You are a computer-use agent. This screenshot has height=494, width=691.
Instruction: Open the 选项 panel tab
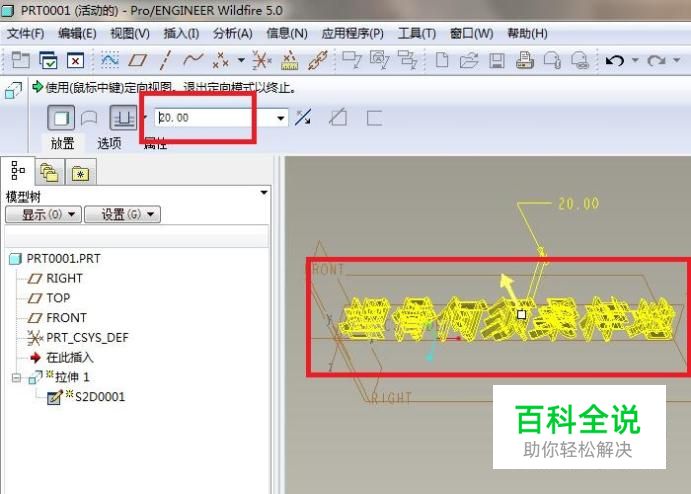pos(109,143)
